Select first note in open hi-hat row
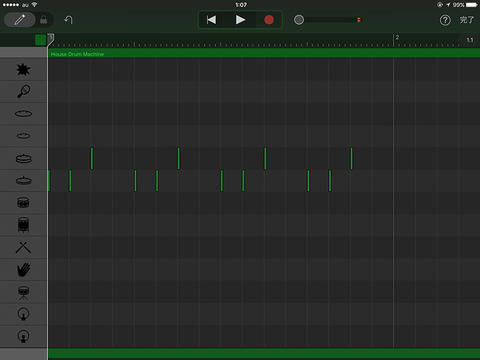Image resolution: width=480 pixels, height=360 pixels. point(92,158)
